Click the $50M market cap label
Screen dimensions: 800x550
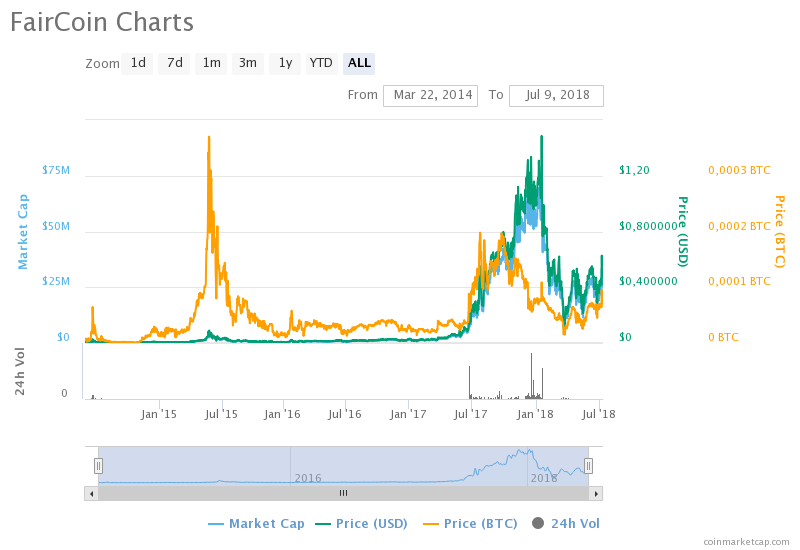pos(56,226)
